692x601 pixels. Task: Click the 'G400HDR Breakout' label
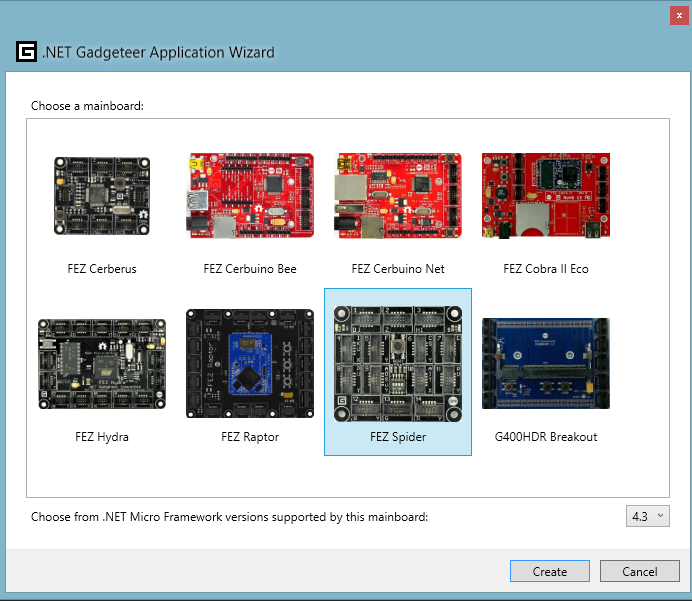[x=546, y=437]
